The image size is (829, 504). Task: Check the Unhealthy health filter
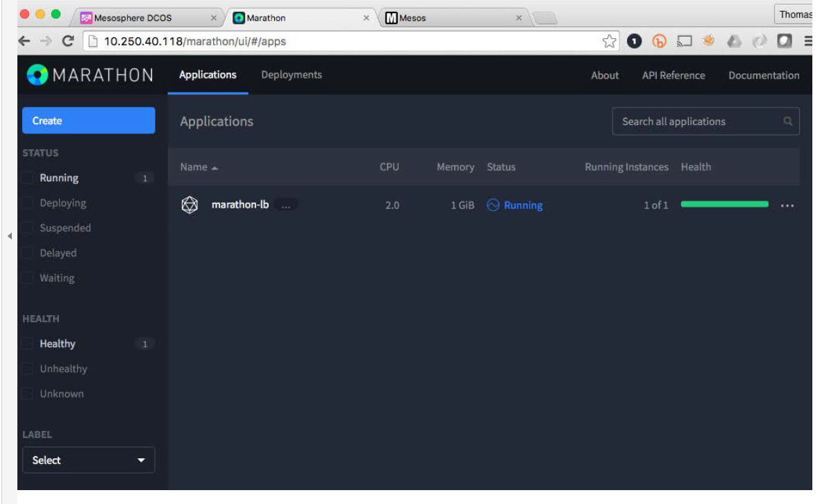pos(28,369)
